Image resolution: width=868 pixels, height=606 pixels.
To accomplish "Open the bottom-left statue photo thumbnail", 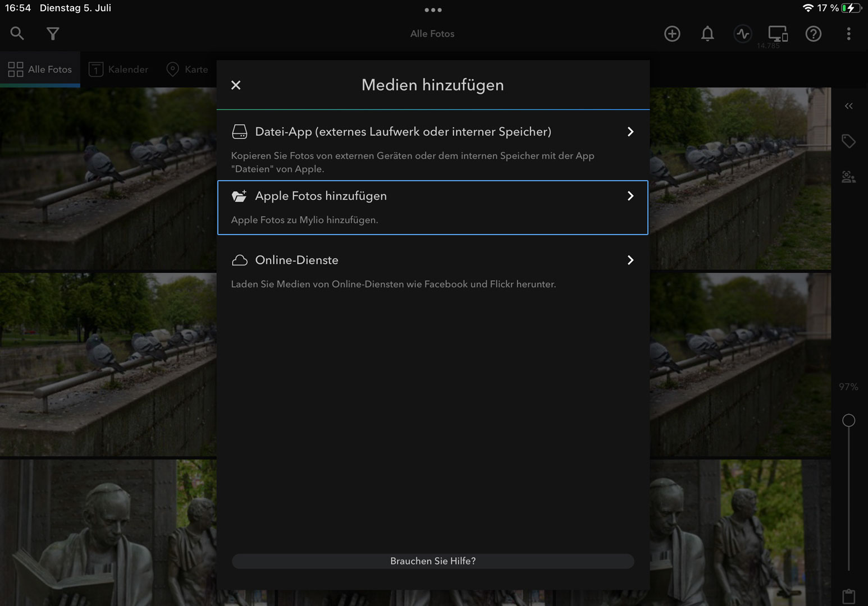I will click(108, 532).
